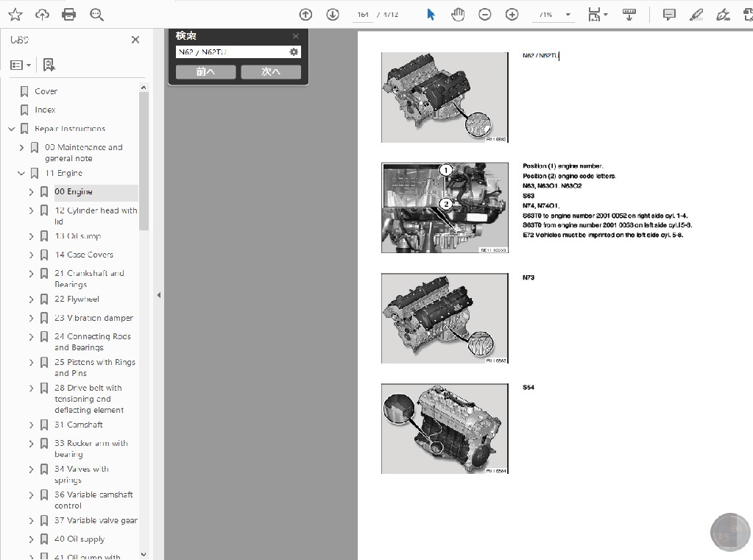Select 25 Pistons with Rings and Pins
This screenshot has width=753, height=560.
pyautogui.click(x=95, y=367)
